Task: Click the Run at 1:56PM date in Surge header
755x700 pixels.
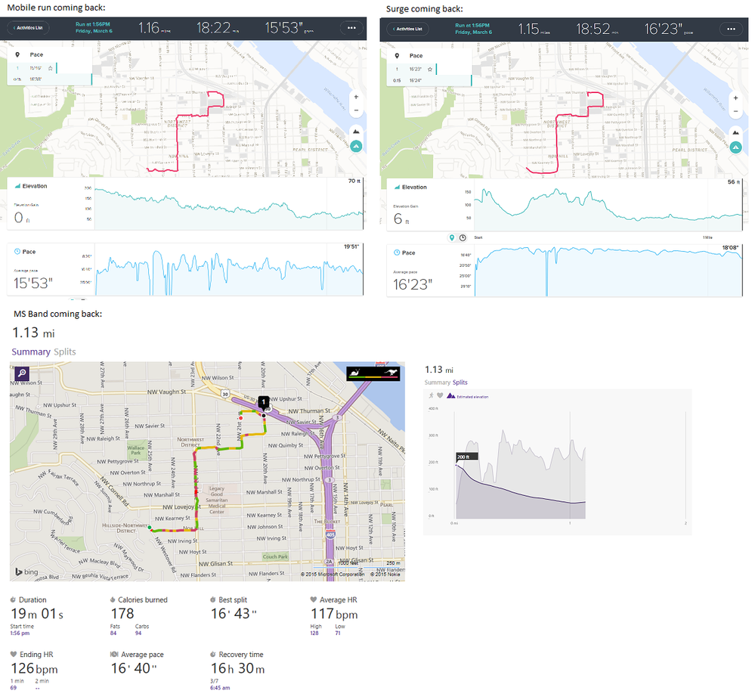Action: (473, 29)
